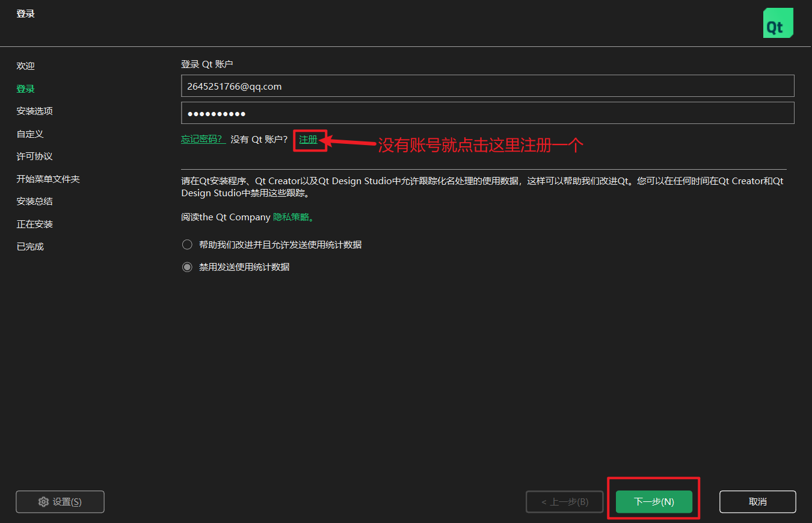Select 安装总结 sidebar entry

coord(35,202)
